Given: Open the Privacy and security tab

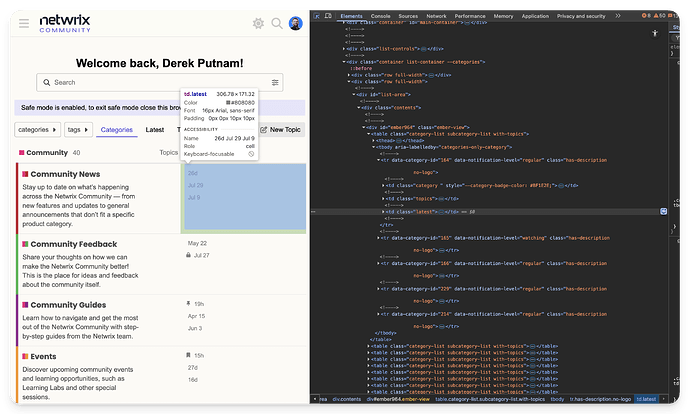Looking at the screenshot, I should point(581,16).
